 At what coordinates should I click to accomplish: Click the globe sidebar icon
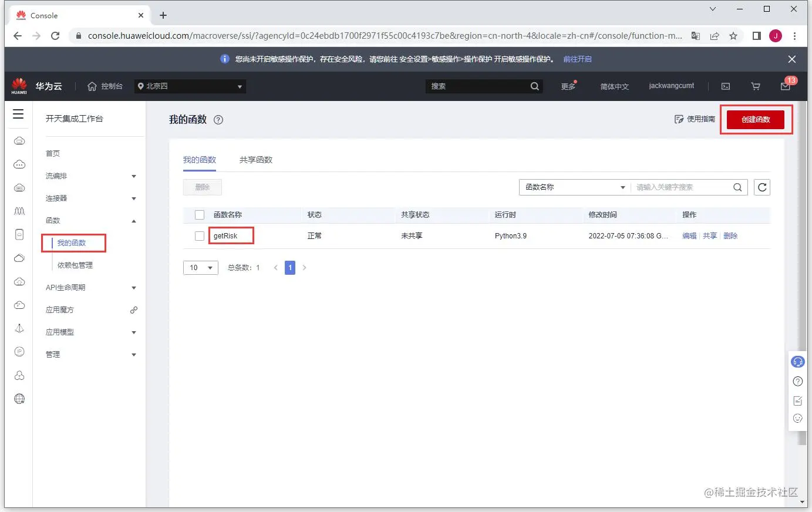tap(19, 399)
